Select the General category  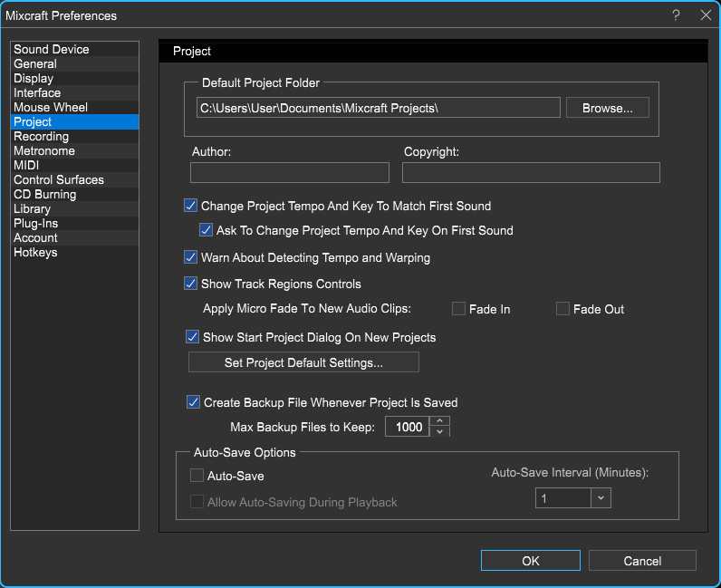pyautogui.click(x=74, y=64)
